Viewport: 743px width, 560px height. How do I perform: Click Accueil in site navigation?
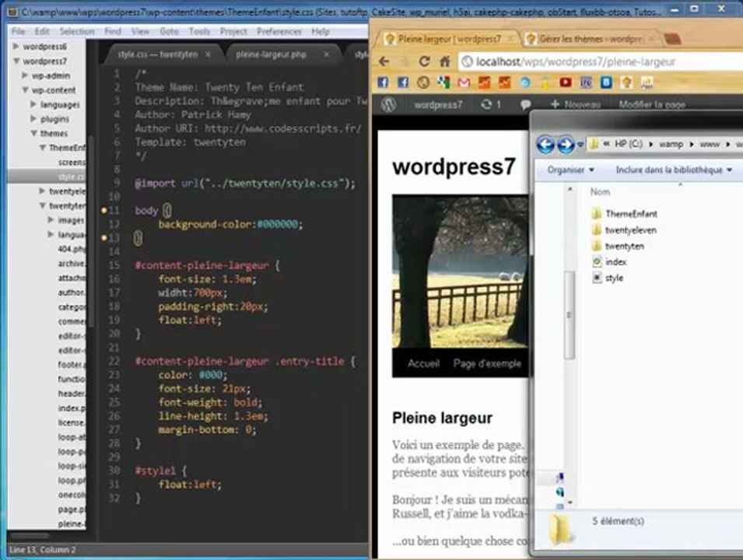(423, 363)
